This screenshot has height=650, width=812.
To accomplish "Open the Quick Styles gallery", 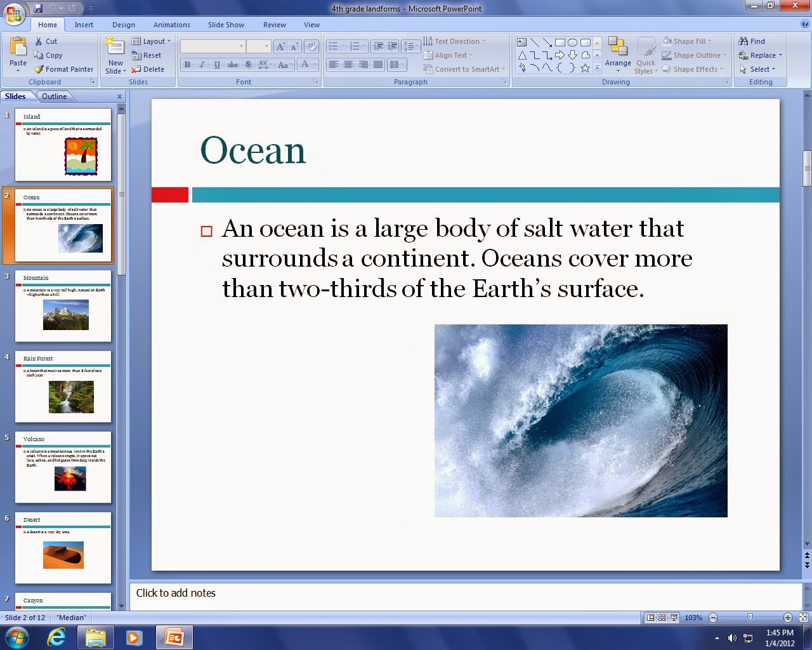I will click(646, 55).
